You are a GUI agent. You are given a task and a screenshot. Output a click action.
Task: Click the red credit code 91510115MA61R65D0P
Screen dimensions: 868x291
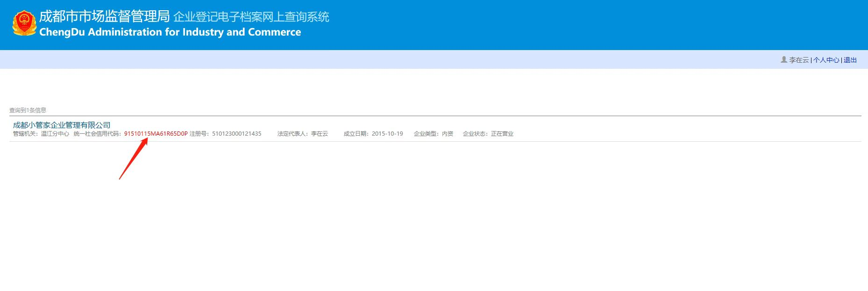click(156, 134)
